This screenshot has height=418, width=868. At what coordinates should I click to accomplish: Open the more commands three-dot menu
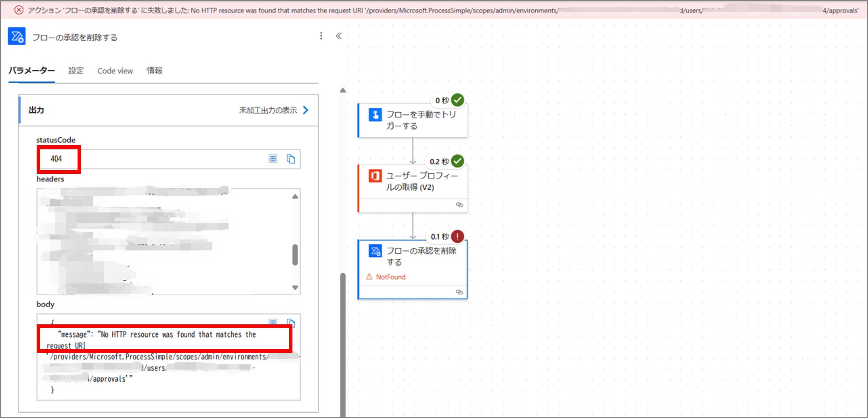(x=321, y=35)
